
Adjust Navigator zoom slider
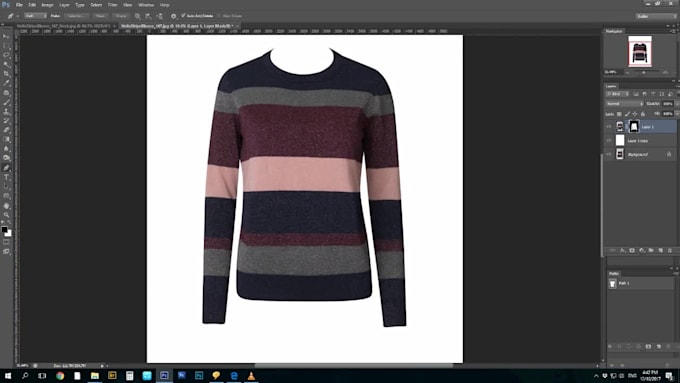click(644, 72)
